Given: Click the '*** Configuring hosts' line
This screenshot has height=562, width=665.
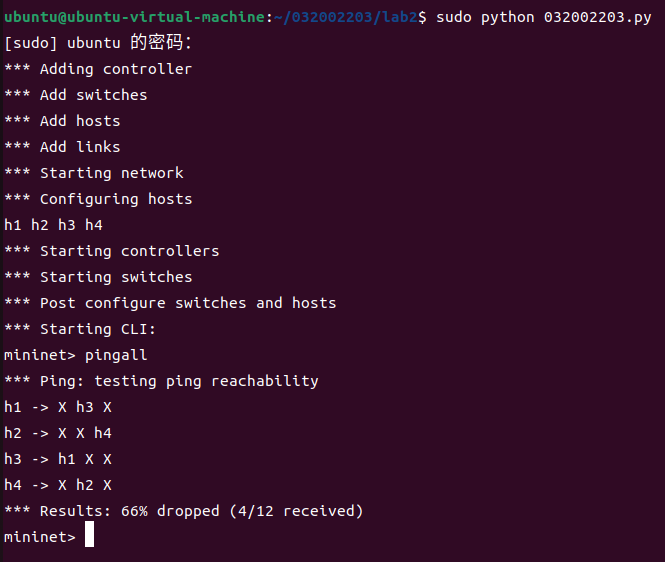Looking at the screenshot, I should tap(98, 199).
